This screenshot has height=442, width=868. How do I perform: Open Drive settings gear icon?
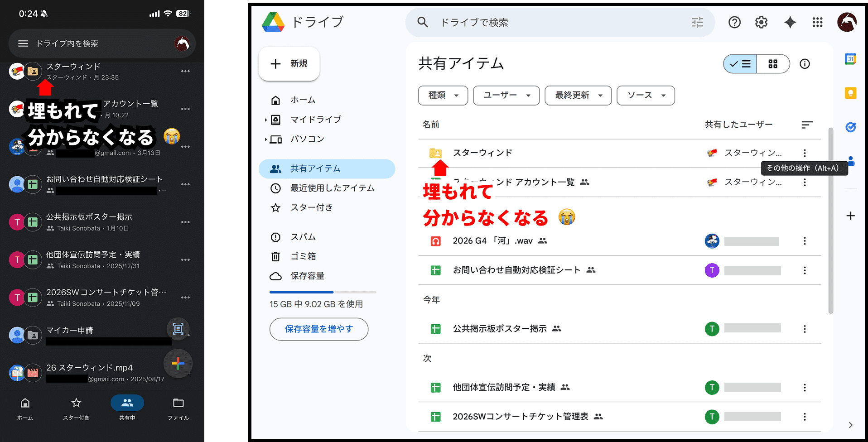[761, 22]
